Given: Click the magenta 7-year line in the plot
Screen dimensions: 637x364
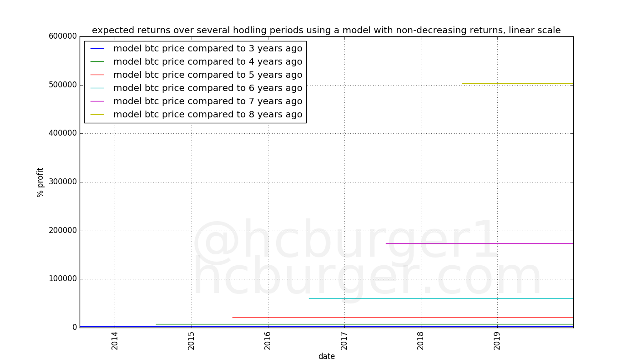Looking at the screenshot, I should click(x=478, y=243).
